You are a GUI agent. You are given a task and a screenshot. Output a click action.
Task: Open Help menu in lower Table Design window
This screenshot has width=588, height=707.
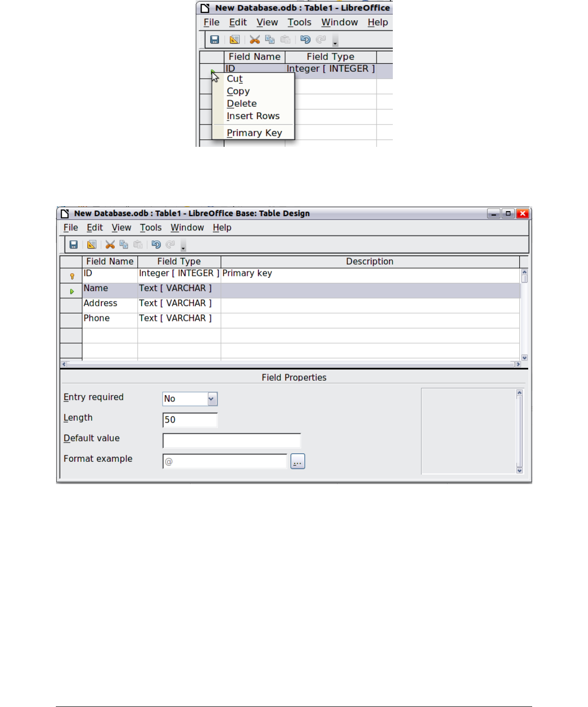pyautogui.click(x=222, y=227)
